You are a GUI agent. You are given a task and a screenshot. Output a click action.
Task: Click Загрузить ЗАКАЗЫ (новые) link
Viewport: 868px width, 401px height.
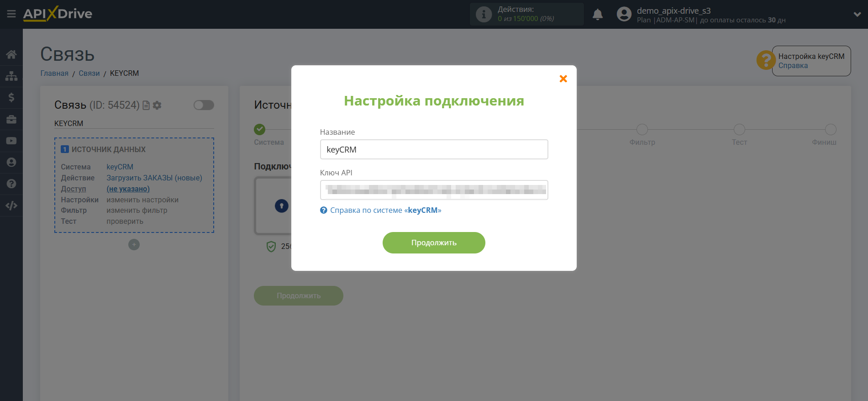tap(154, 178)
